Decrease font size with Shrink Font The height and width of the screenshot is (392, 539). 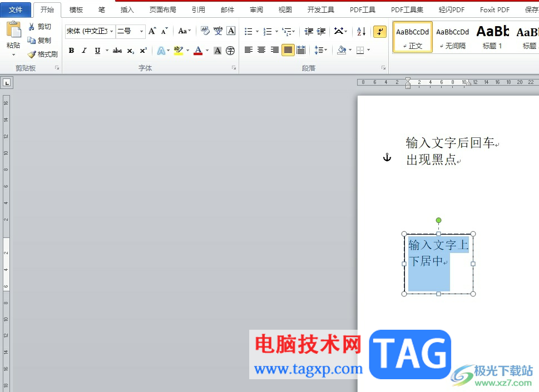click(x=164, y=31)
